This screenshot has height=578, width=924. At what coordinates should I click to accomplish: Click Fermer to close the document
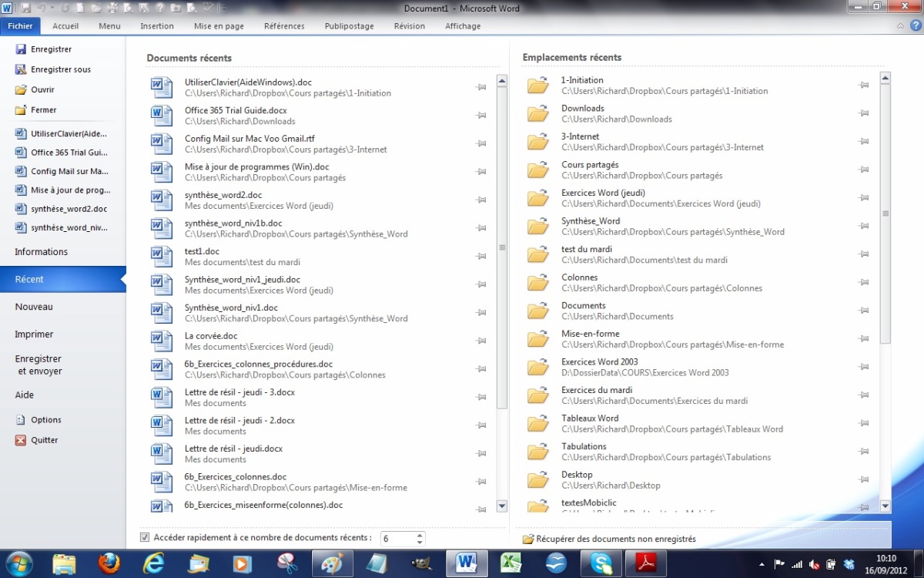pyautogui.click(x=35, y=109)
